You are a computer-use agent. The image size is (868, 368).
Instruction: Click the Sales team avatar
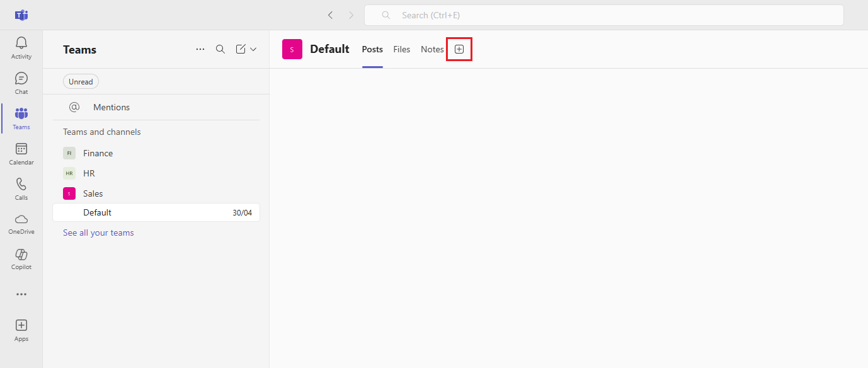[x=69, y=193]
